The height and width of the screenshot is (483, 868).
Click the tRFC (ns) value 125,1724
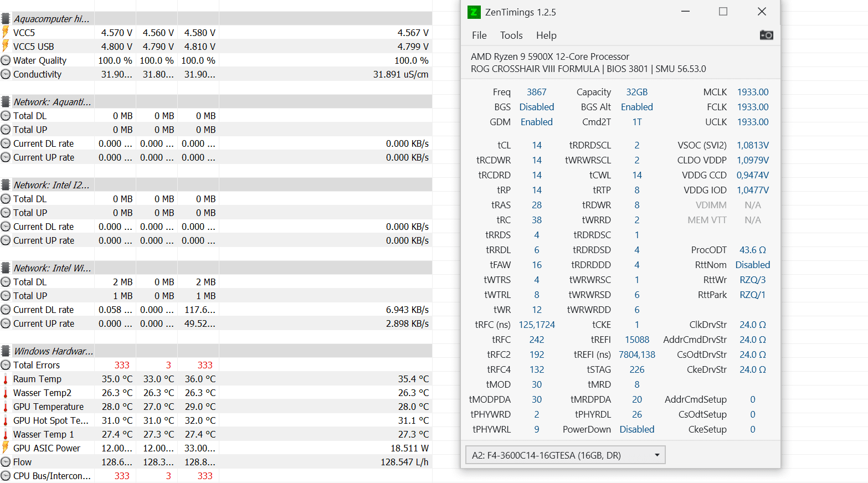536,325
